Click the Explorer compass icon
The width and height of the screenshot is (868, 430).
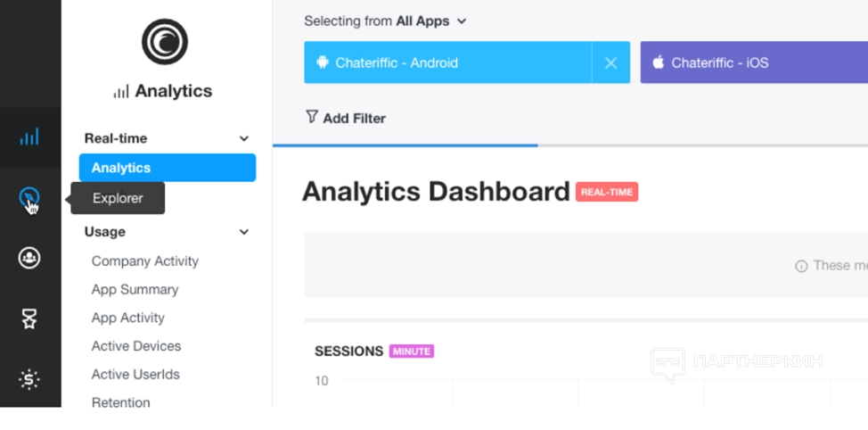(29, 198)
